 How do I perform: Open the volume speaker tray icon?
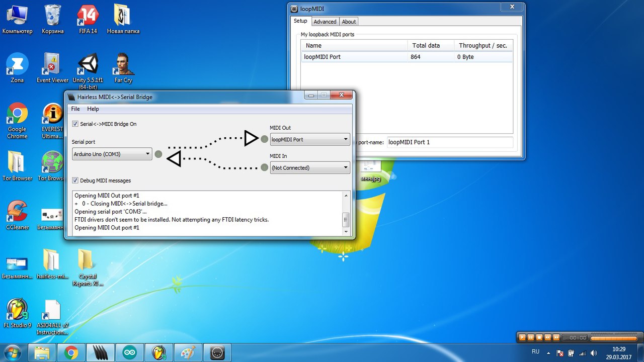(594, 352)
